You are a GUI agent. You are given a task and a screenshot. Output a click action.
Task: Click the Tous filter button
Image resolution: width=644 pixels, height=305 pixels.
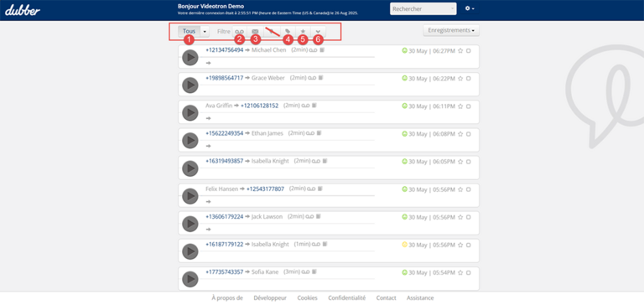coord(190,31)
